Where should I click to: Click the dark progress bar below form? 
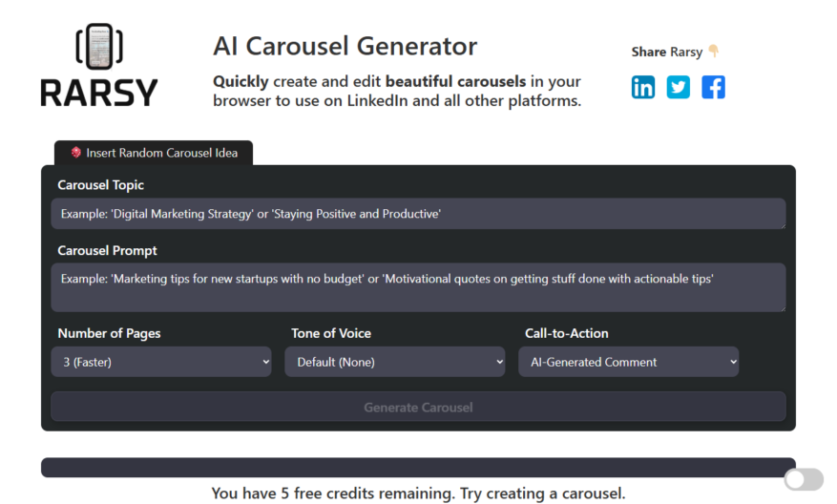[418, 467]
